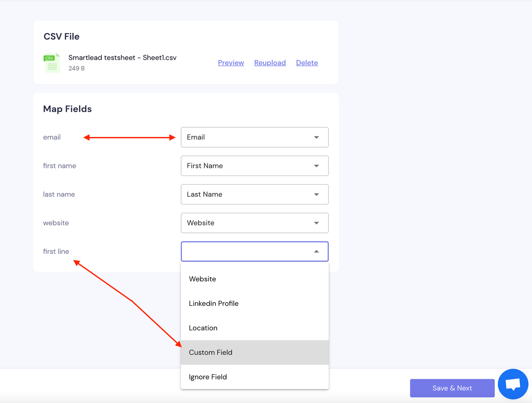Click the Save & Next button
Image resolution: width=532 pixels, height=403 pixels.
tap(452, 388)
